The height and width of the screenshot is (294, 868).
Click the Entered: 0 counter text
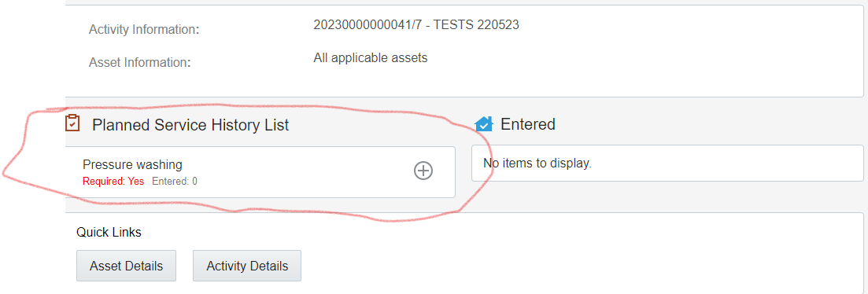pyautogui.click(x=175, y=182)
